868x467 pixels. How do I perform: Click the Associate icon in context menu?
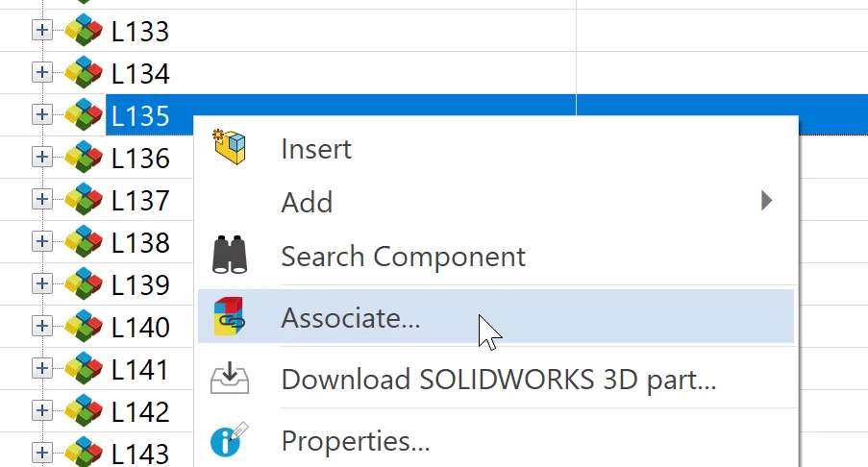point(230,316)
